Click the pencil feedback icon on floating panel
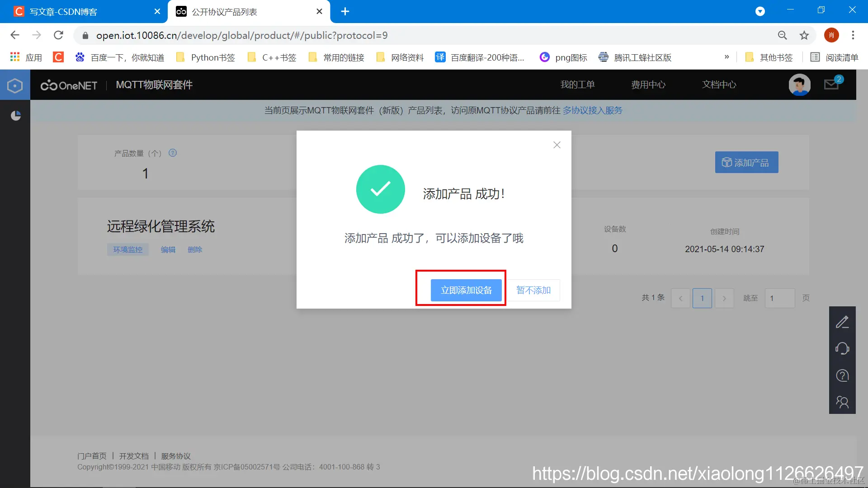868x488 pixels. [x=842, y=322]
